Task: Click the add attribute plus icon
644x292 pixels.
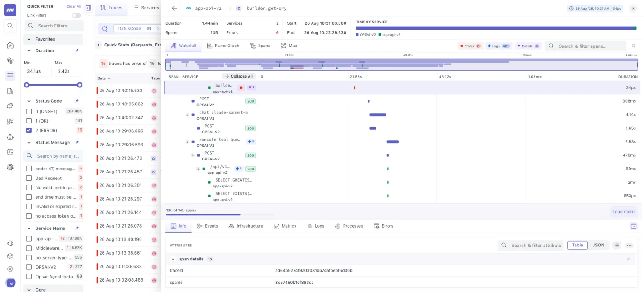Action: pos(617,245)
